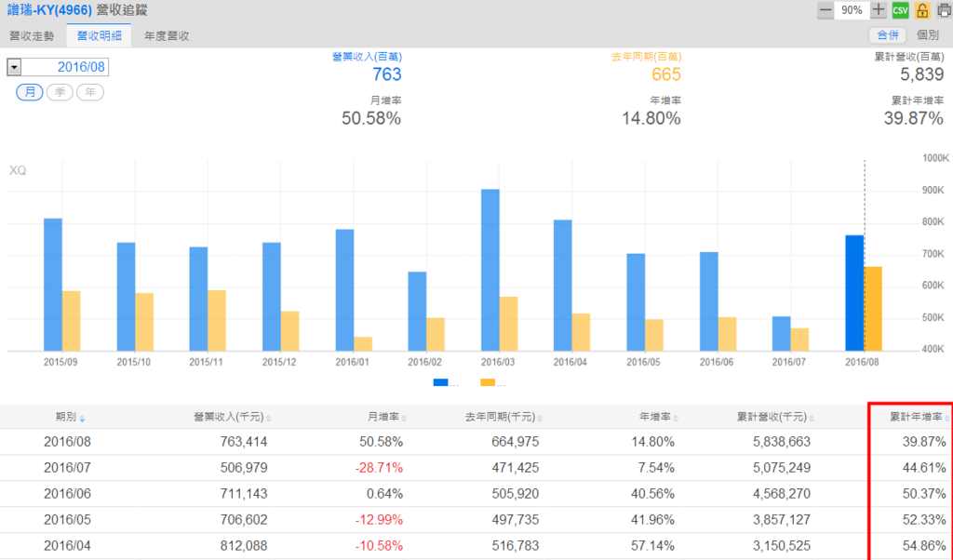Click the 763 revenue summary value

(386, 74)
